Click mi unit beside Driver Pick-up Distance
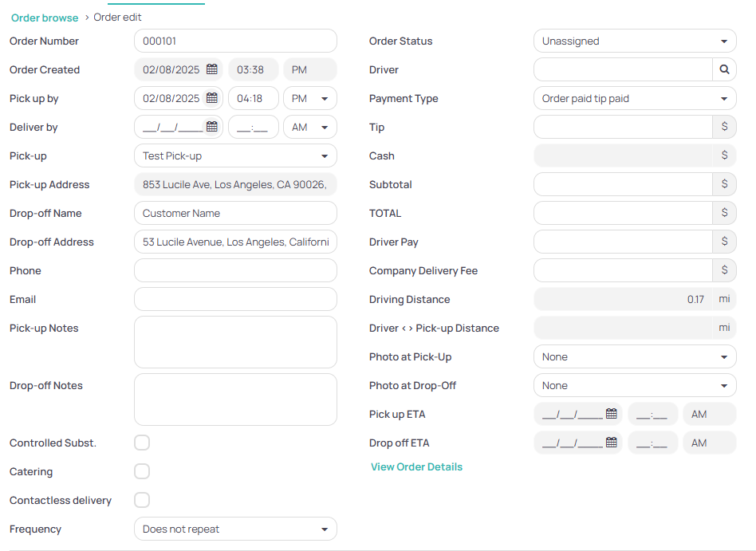 coord(724,328)
